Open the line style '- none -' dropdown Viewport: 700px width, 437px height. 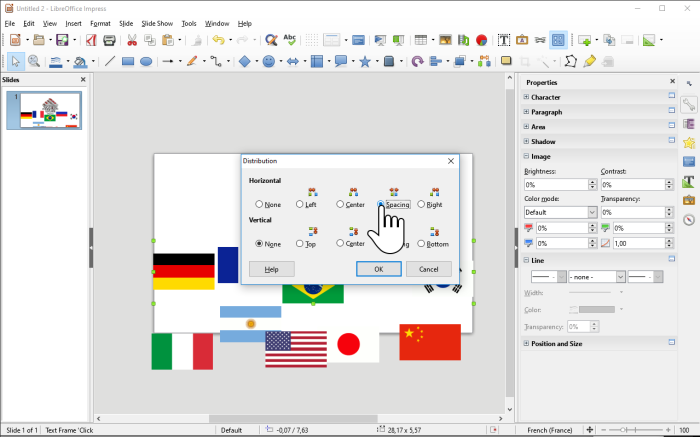[597, 277]
